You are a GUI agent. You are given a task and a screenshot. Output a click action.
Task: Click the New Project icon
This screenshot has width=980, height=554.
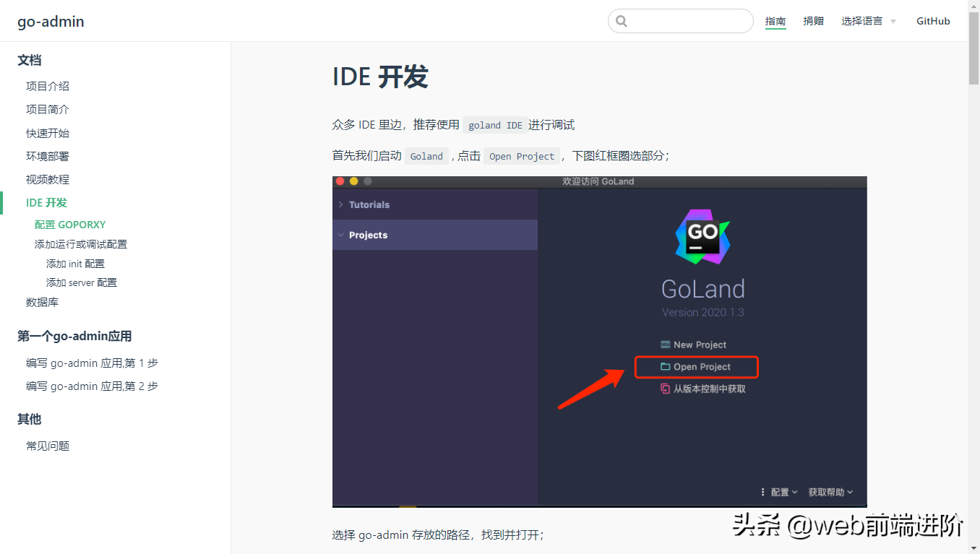[x=666, y=345]
